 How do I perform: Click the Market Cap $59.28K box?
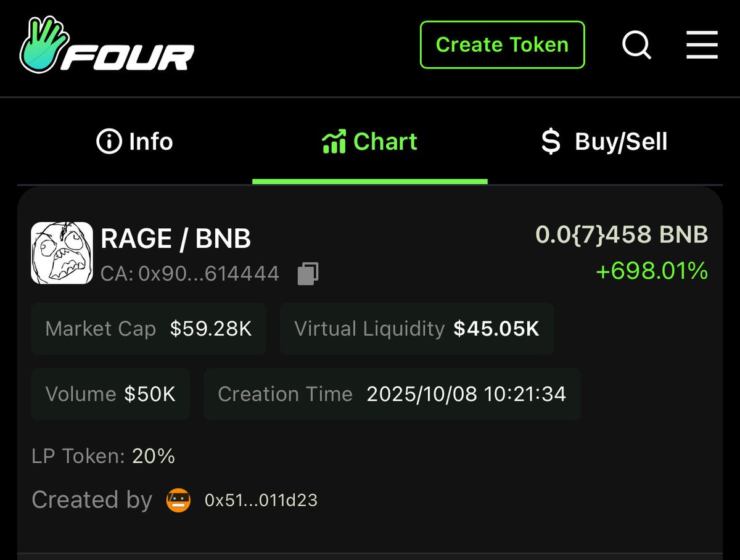coord(149,329)
